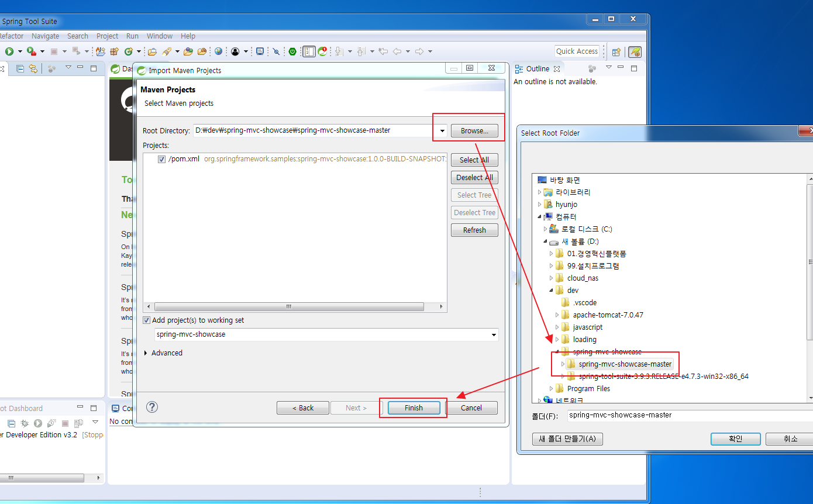Click the 폴더(F) folder name input field
This screenshot has width=813, height=504.
pos(689,416)
